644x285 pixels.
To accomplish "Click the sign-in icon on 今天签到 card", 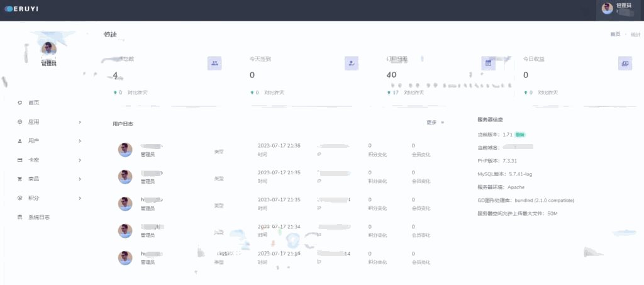I will pyautogui.click(x=351, y=64).
